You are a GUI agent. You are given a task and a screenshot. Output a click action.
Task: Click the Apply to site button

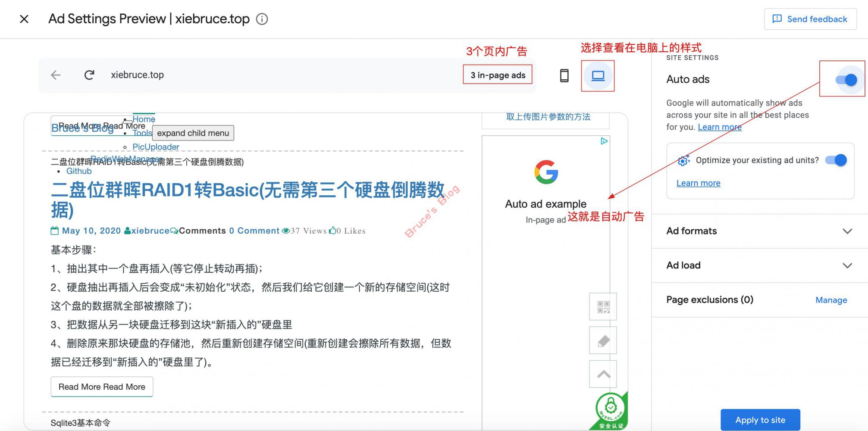tap(760, 420)
